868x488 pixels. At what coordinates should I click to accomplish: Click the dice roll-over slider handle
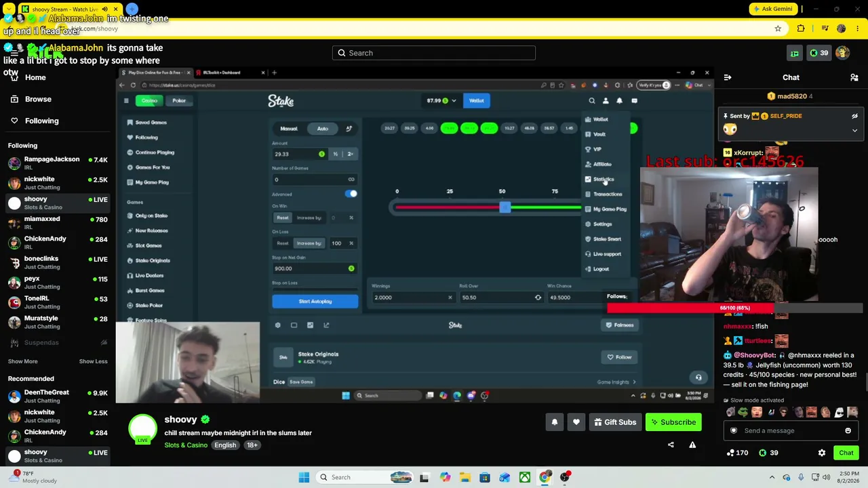(505, 207)
